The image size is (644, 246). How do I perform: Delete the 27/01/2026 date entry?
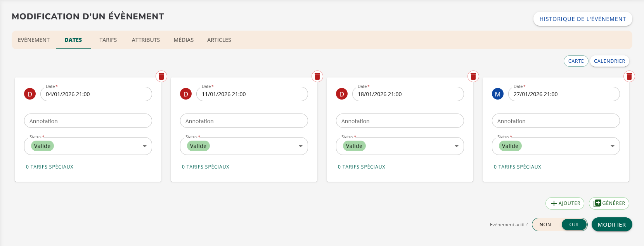pos(629,76)
